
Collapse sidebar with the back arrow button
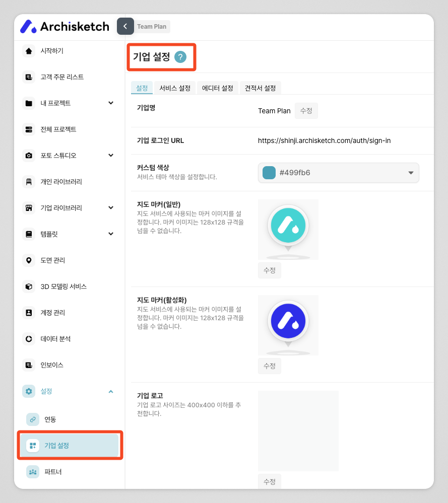[x=125, y=26]
